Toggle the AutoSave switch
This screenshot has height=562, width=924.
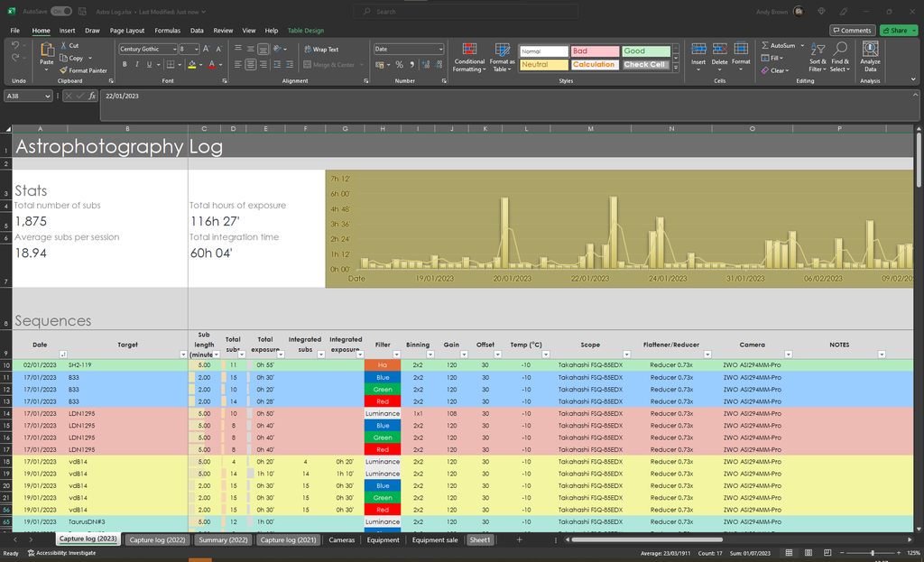[60, 11]
